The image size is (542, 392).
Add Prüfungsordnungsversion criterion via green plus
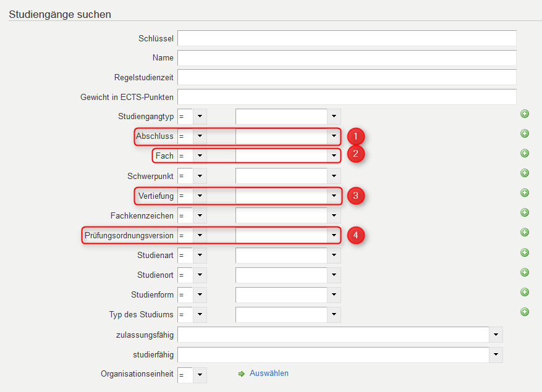click(x=524, y=232)
